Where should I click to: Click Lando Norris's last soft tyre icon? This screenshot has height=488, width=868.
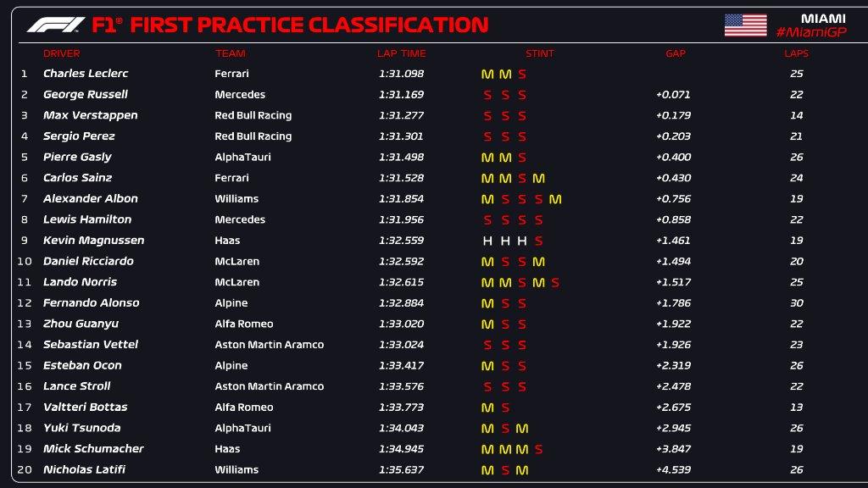(555, 282)
